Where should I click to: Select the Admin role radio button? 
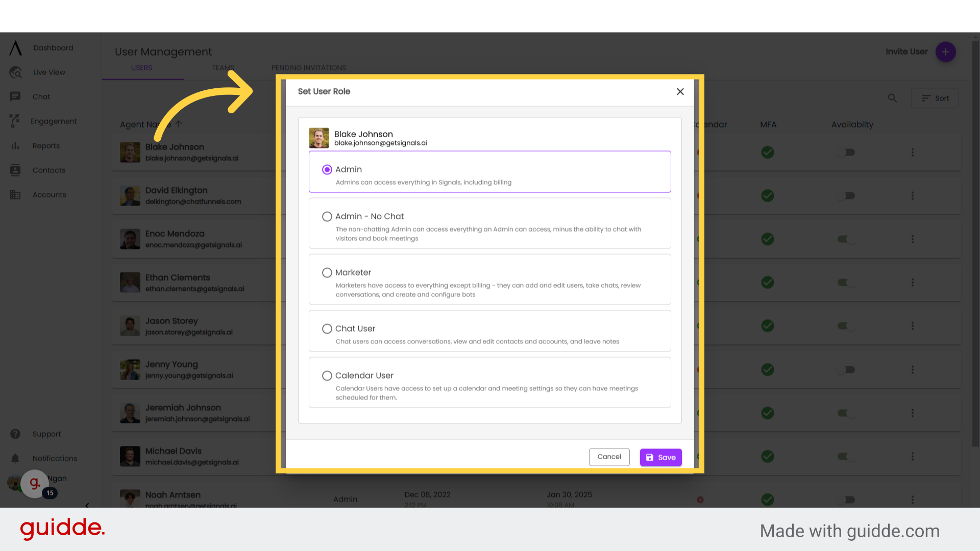pyautogui.click(x=327, y=169)
